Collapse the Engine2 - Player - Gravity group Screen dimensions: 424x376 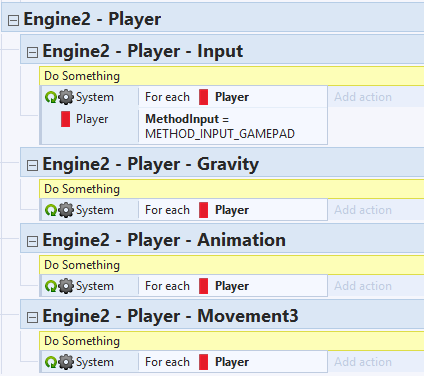32,165
